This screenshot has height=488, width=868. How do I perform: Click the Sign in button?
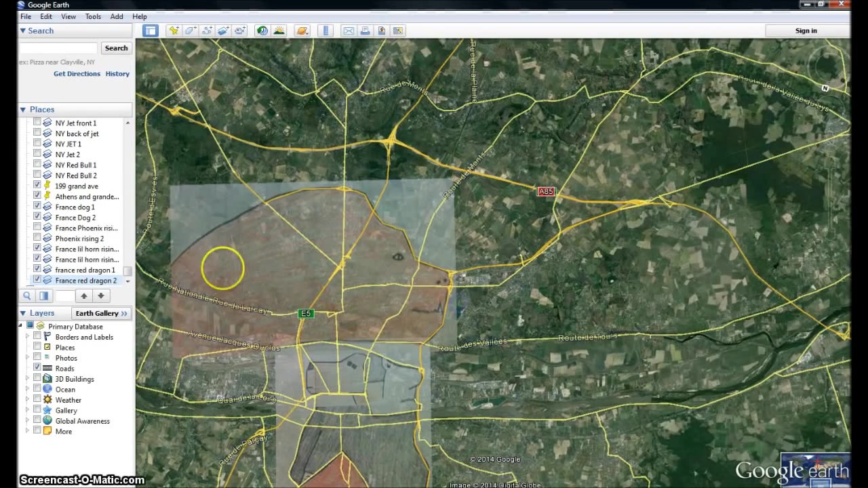806,30
